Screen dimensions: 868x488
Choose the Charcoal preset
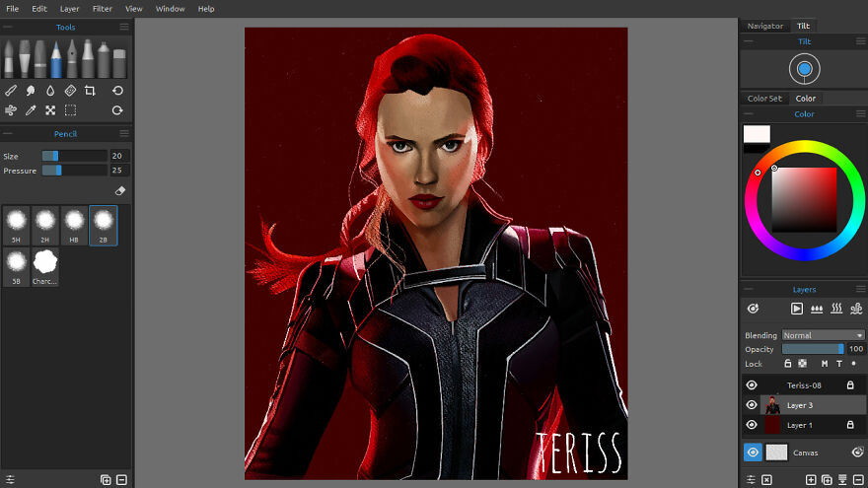44,267
